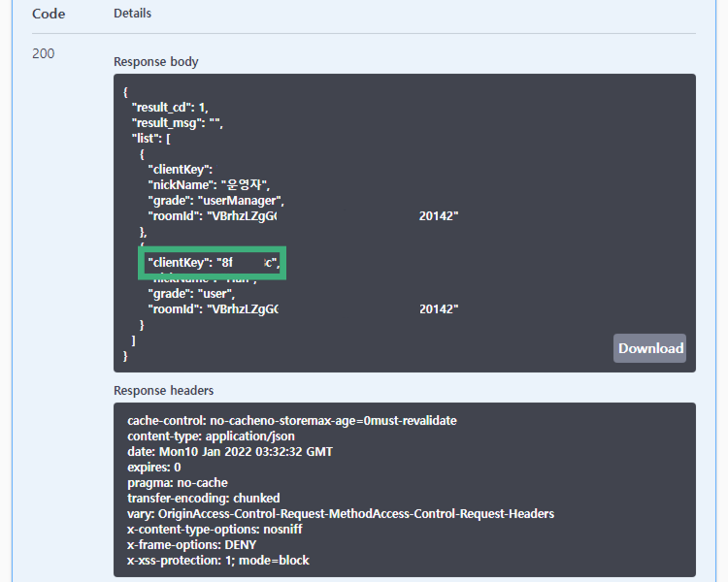Click the vary header line
Viewport: 728px width, 582px height.
coord(340,514)
